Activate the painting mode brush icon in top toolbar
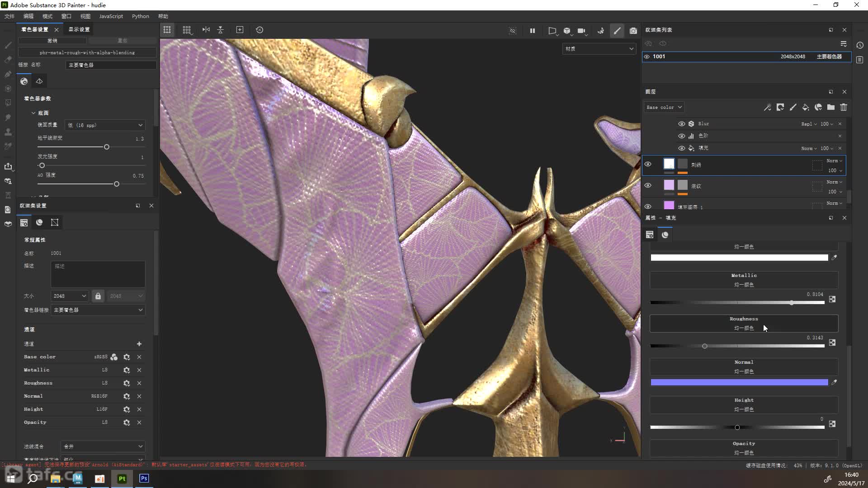Viewport: 868px width, 488px height. [x=617, y=31]
